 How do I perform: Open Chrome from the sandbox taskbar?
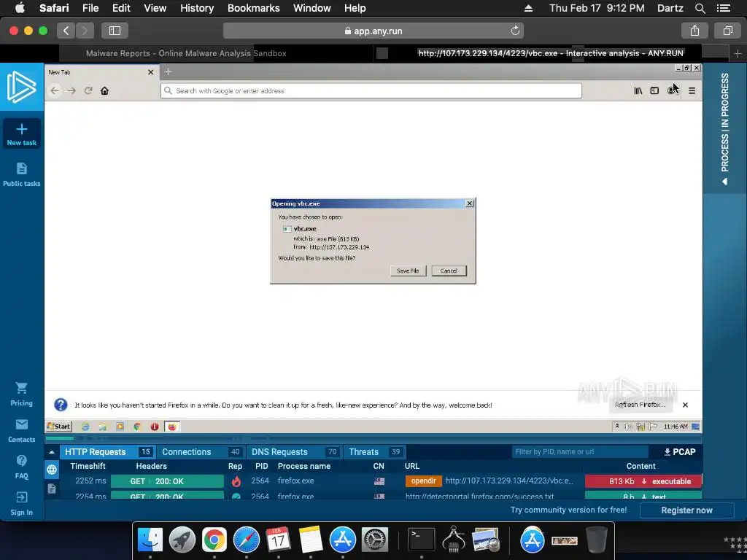(136, 427)
